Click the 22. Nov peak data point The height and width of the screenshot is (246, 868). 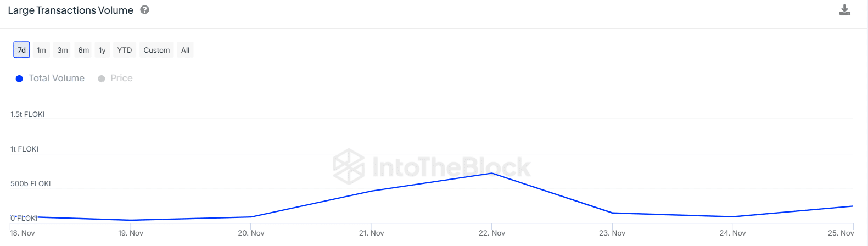tap(492, 174)
